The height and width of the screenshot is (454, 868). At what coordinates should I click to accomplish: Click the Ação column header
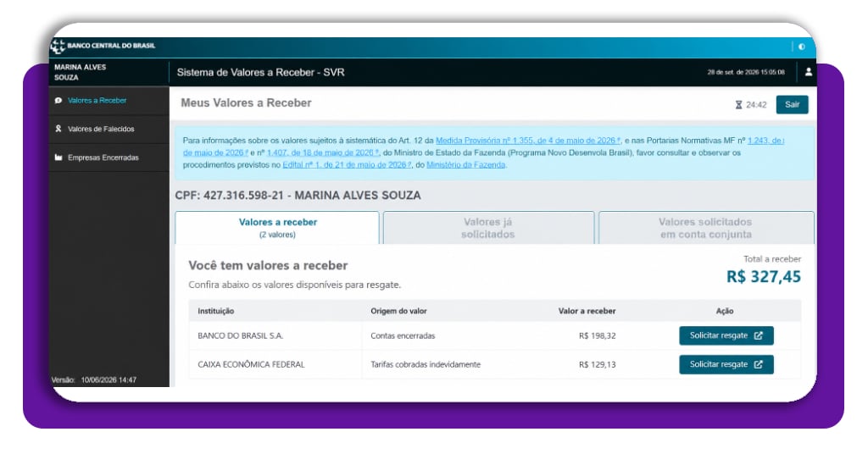725,311
